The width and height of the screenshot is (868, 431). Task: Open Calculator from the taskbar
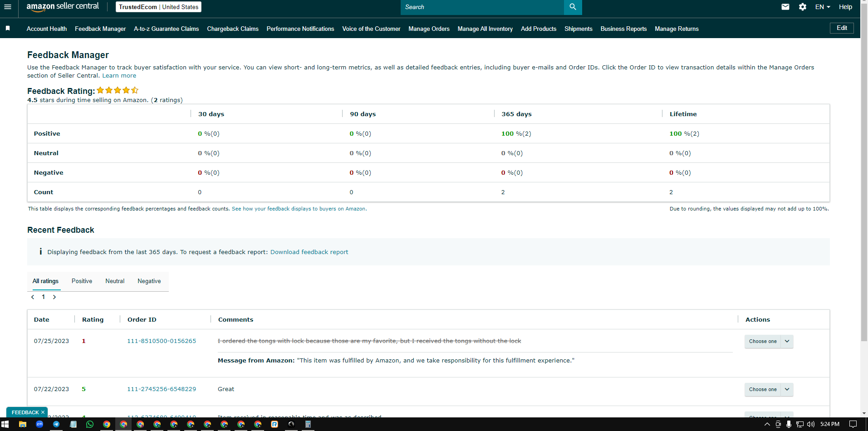tap(308, 424)
